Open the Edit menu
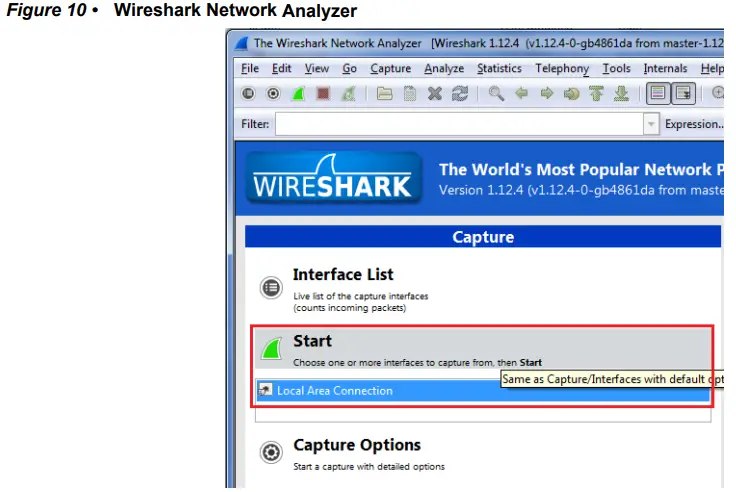Screen dimensions: 736x492 click(x=282, y=69)
